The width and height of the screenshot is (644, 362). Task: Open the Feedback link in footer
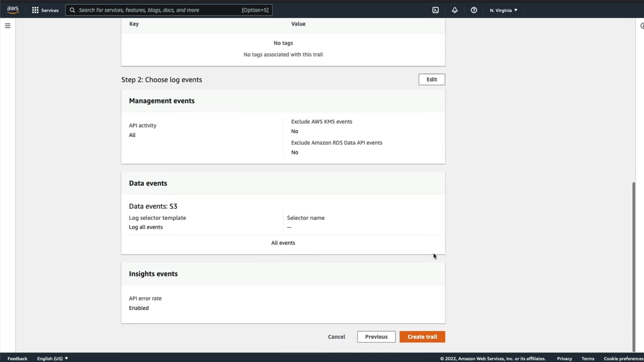point(17,358)
